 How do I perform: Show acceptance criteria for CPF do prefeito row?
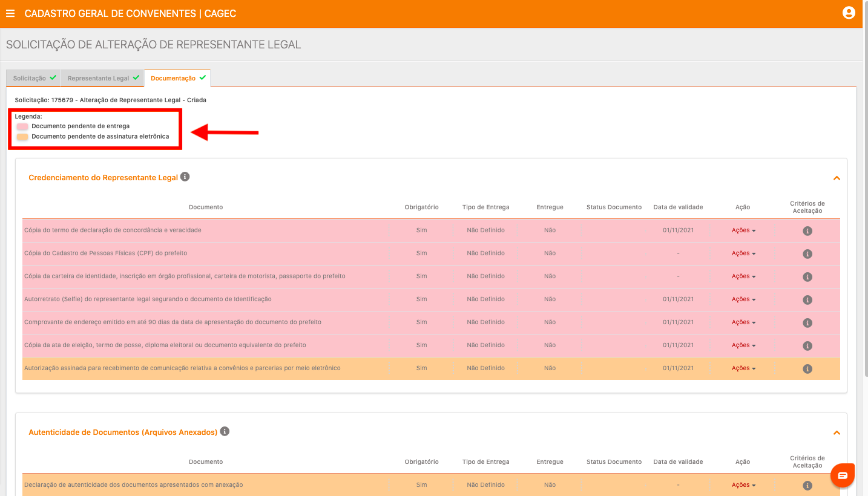[807, 254]
